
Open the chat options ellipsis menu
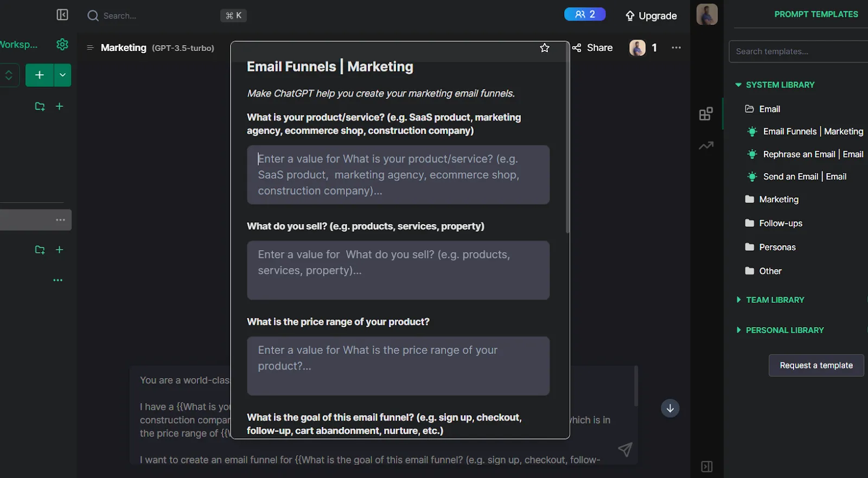[675, 48]
